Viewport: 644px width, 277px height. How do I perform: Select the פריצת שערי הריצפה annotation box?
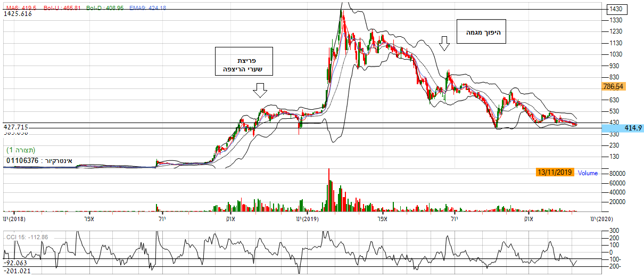[244, 61]
